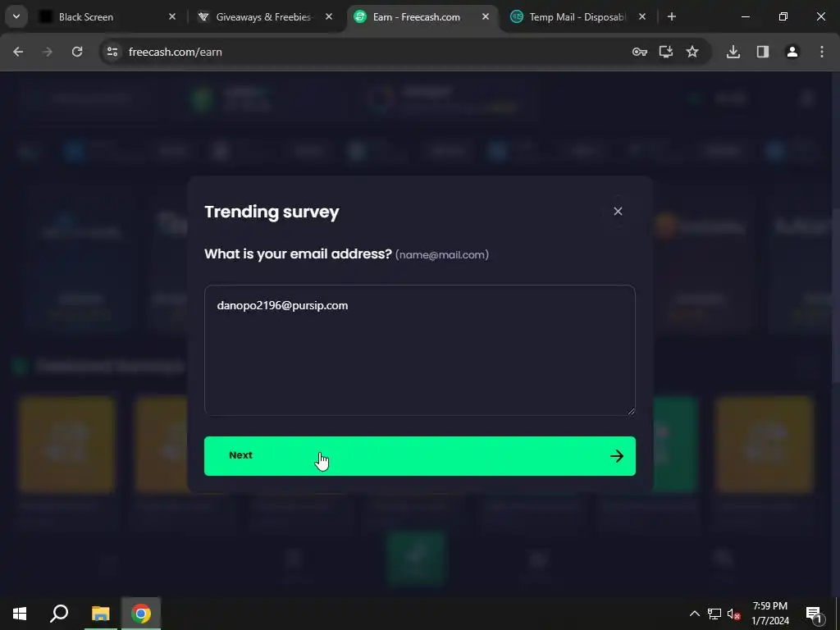Open the Windows Start menu

20,614
